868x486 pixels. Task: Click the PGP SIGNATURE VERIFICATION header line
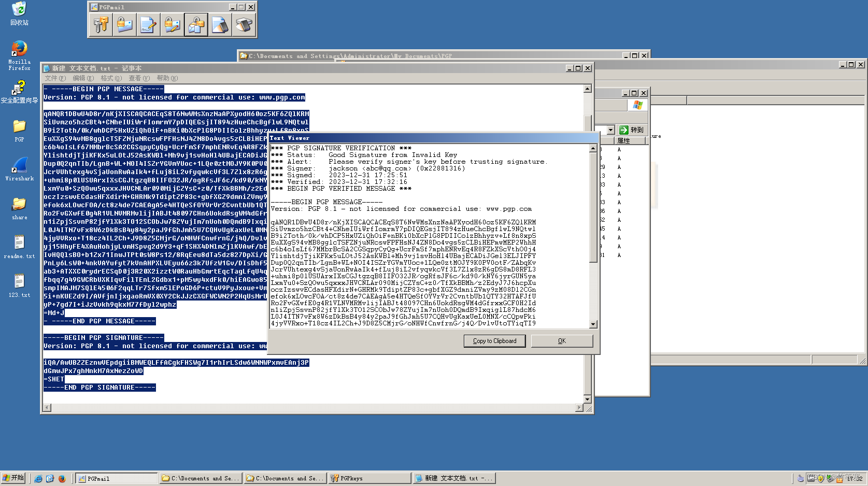(341, 148)
